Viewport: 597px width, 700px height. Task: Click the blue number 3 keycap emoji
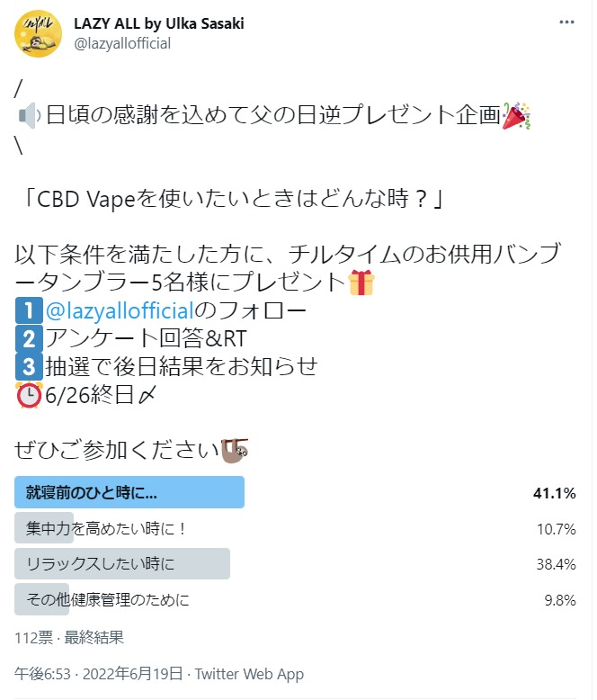coord(29,366)
